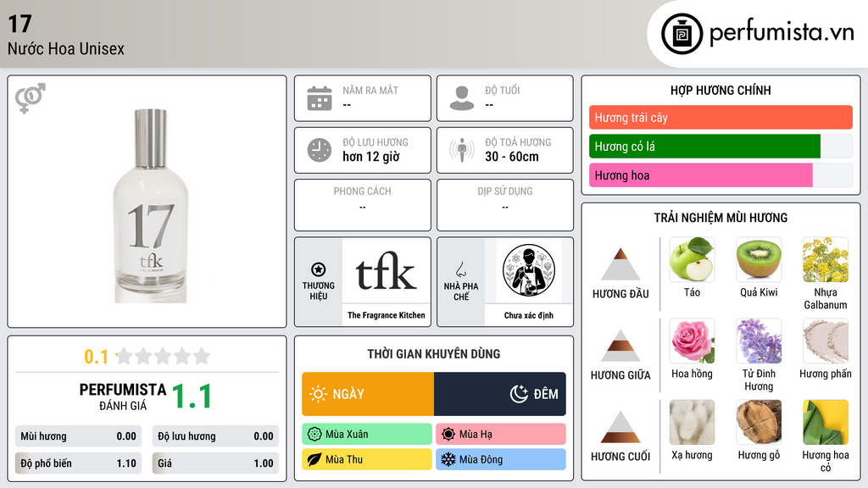This screenshot has height=488, width=868.
Task: Click the person silhouette icon beside Độ tuổi
Action: [x=462, y=98]
